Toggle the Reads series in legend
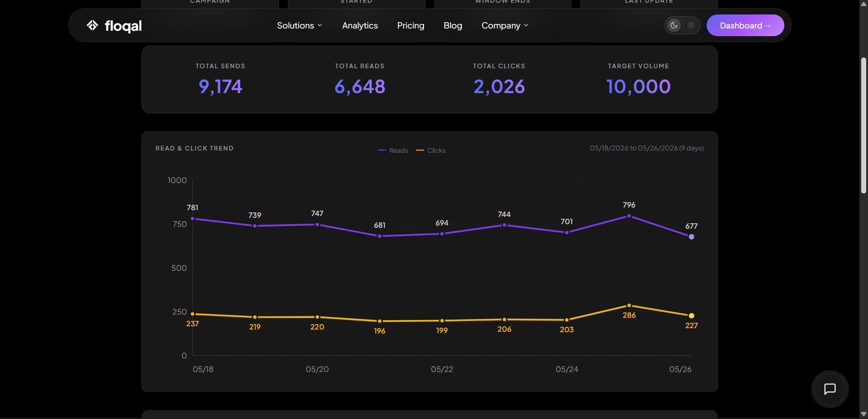 [393, 151]
